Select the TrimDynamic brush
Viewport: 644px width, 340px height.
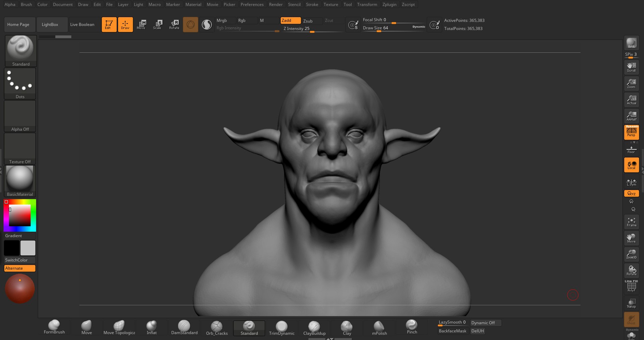[282, 328]
